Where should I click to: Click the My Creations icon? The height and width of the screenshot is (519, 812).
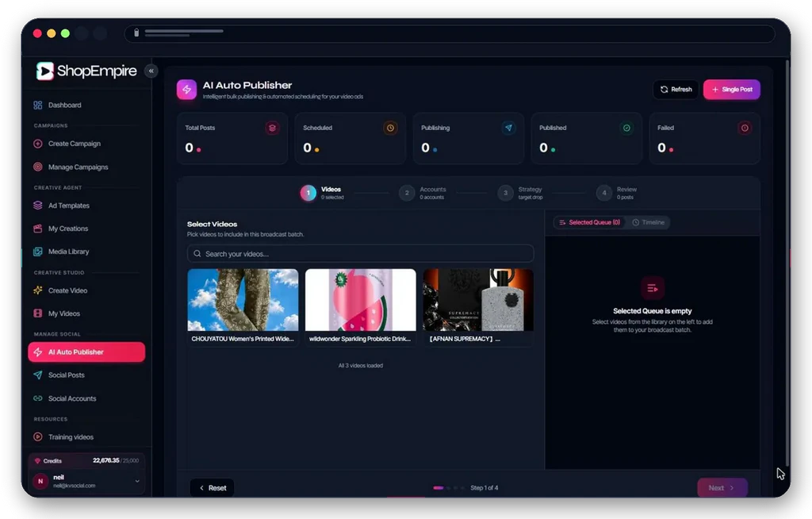coord(38,229)
